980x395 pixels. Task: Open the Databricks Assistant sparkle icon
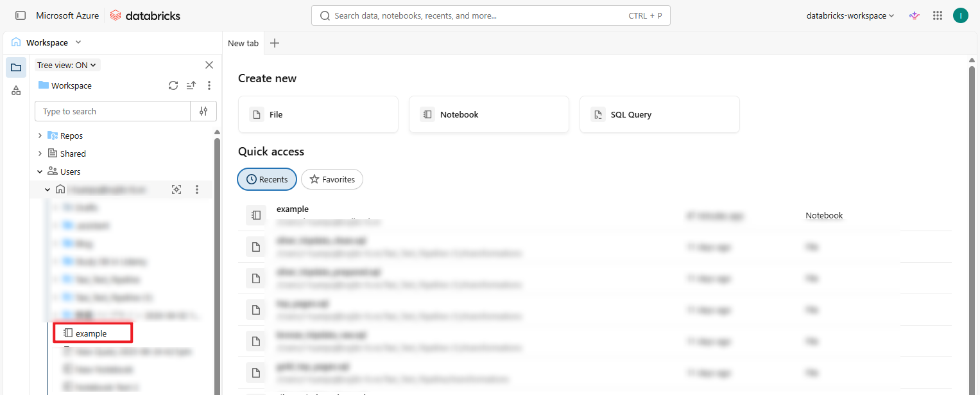pos(915,15)
